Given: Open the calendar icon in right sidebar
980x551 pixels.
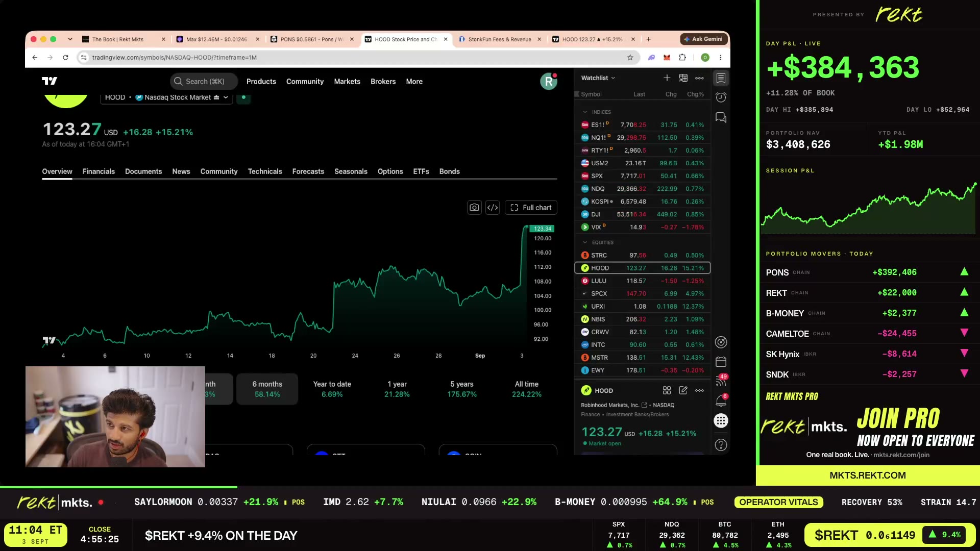Looking at the screenshot, I should tap(721, 362).
